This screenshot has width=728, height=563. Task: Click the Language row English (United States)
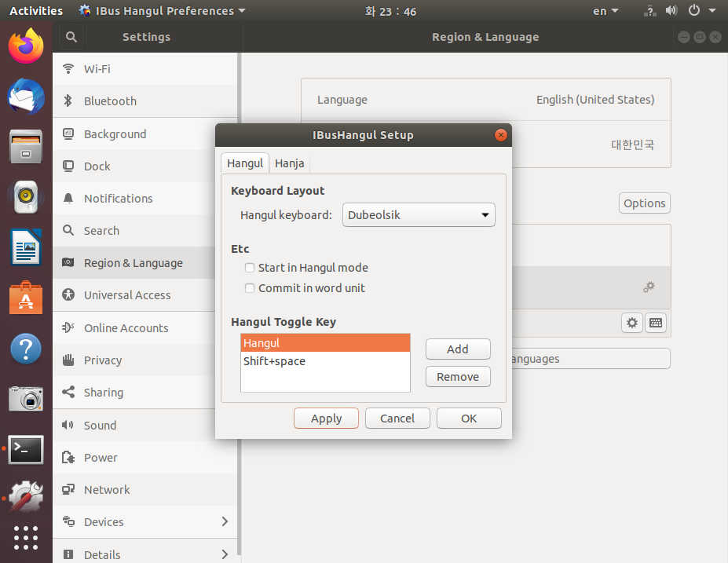point(486,100)
